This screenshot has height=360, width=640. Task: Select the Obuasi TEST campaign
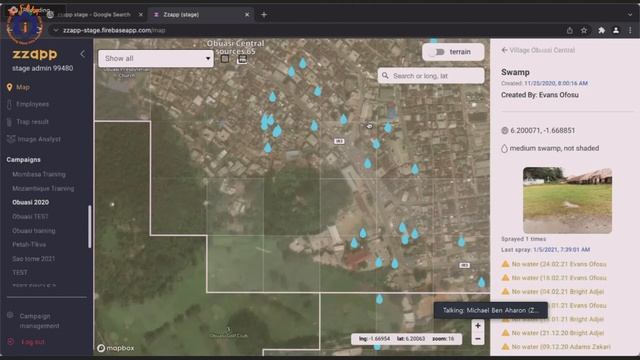point(30,217)
